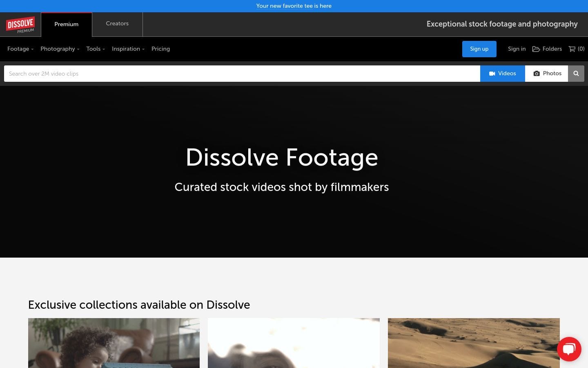
Task: Click the Sign up button
Action: coord(479,49)
